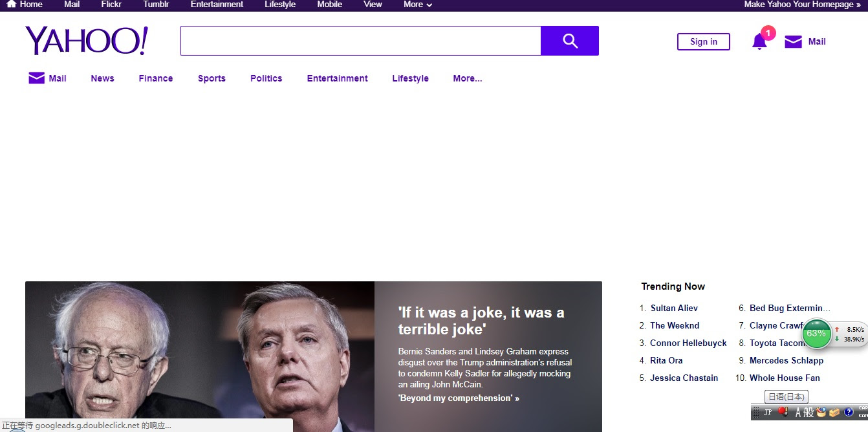
Task: Open the IME pad pencil-box icon
Action: (821, 412)
